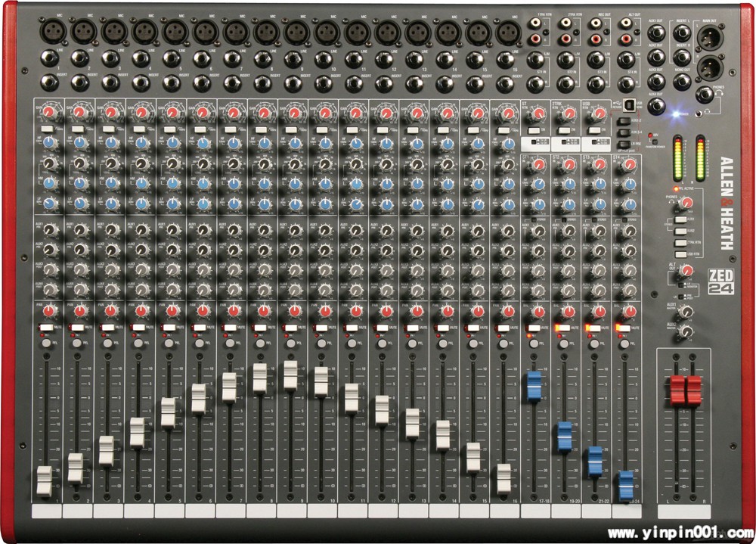The width and height of the screenshot is (756, 544).
Task: Click the blue ST1 17-18 fader
Action: [x=535, y=385]
